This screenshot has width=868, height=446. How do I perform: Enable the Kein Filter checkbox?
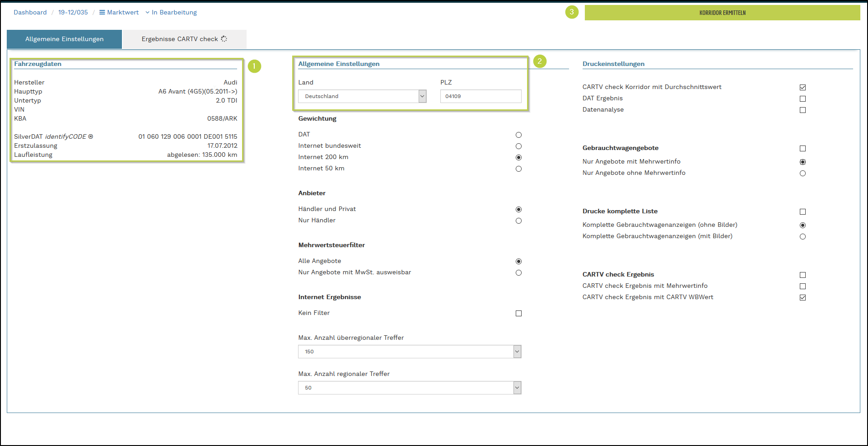tap(518, 314)
